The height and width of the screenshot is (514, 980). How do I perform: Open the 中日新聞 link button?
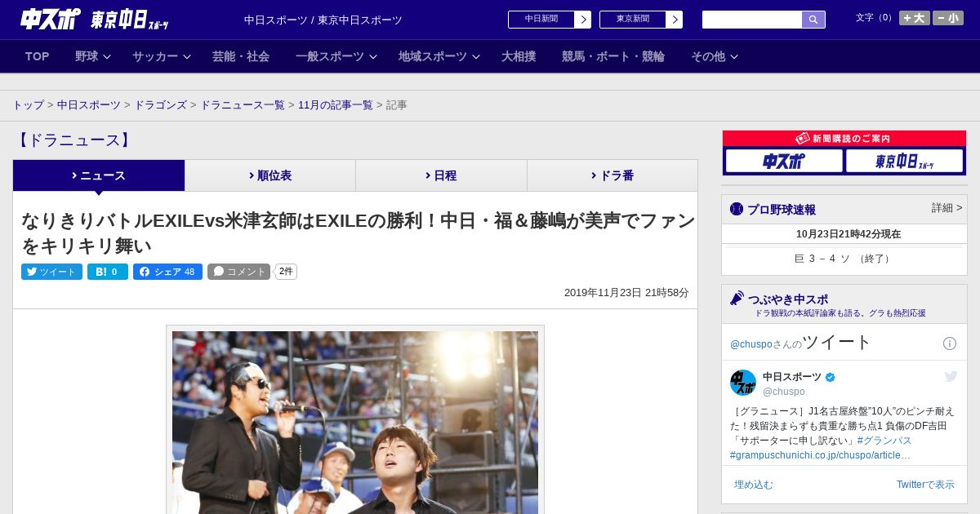541,20
